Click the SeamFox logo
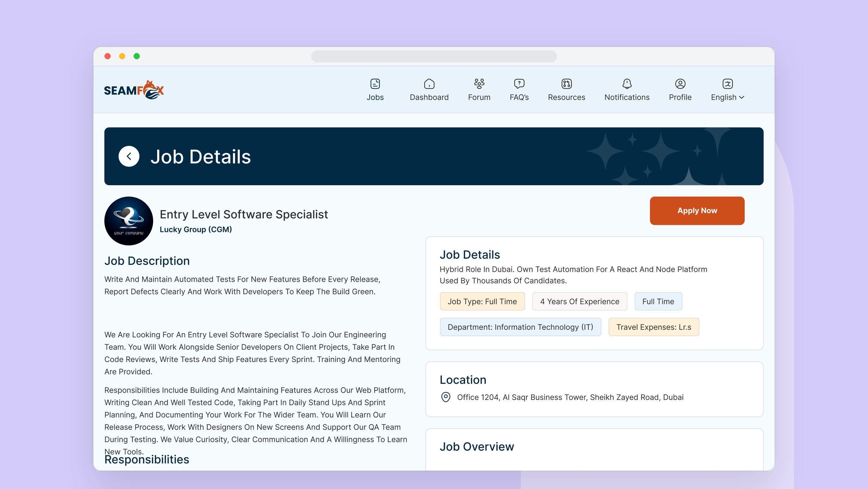The image size is (868, 489). tap(134, 90)
